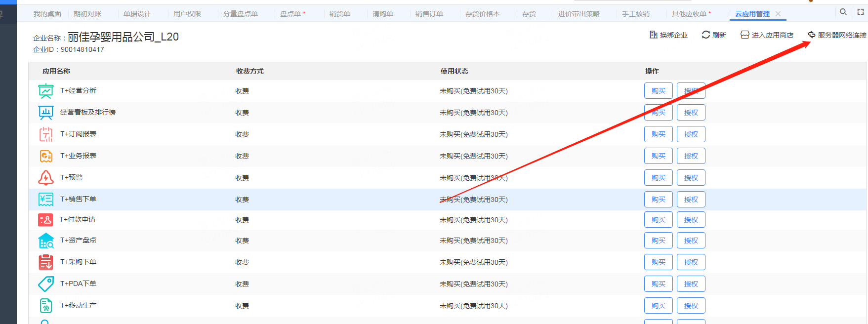Image resolution: width=868 pixels, height=324 pixels.
Task: Click 购买 for T+预警
Action: click(x=659, y=178)
